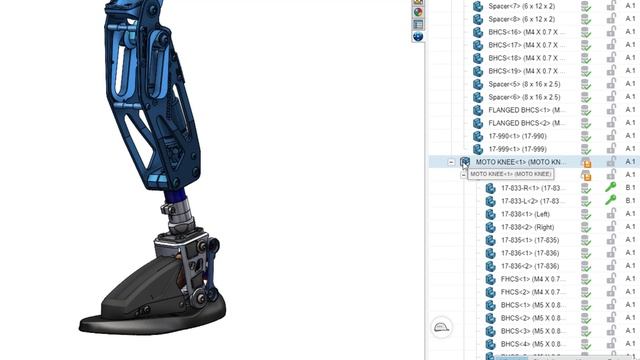The height and width of the screenshot is (360, 640).
Task: Click version A.1 on 17-835<1> row
Action: 630,240
